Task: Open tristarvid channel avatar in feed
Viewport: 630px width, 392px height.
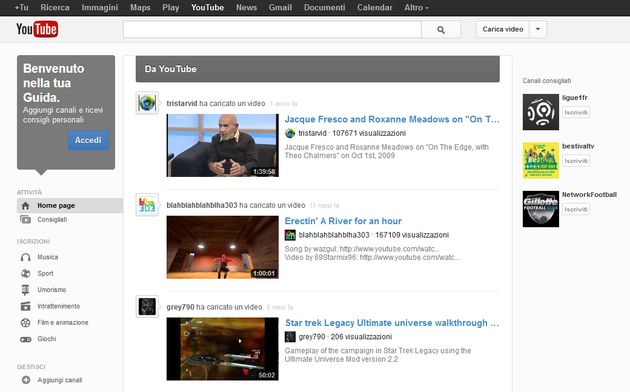Action: (147, 103)
